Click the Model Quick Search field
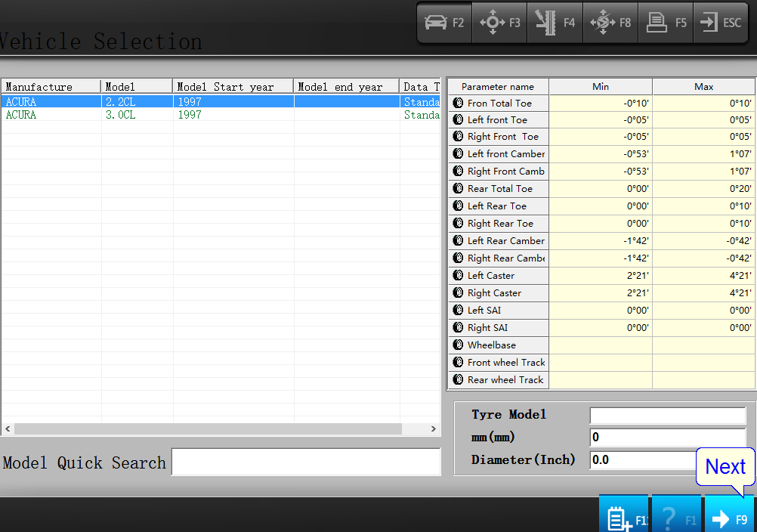 pyautogui.click(x=306, y=462)
